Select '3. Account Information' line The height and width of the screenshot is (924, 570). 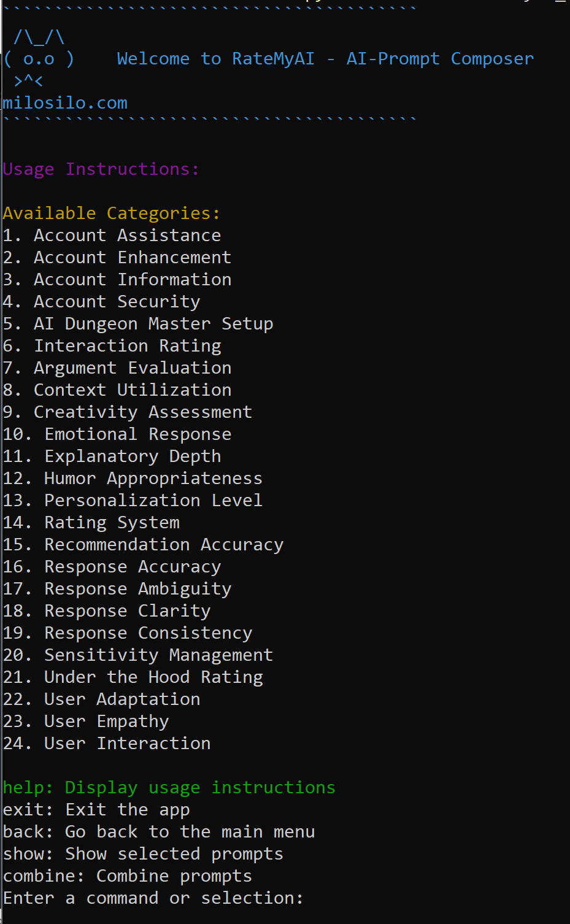[x=117, y=279]
